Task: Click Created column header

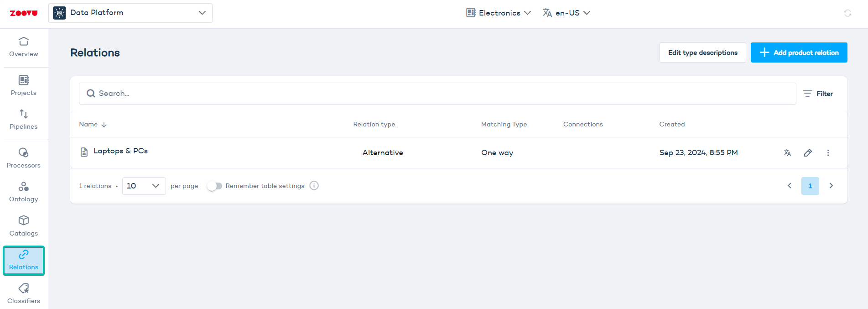Action: (672, 124)
